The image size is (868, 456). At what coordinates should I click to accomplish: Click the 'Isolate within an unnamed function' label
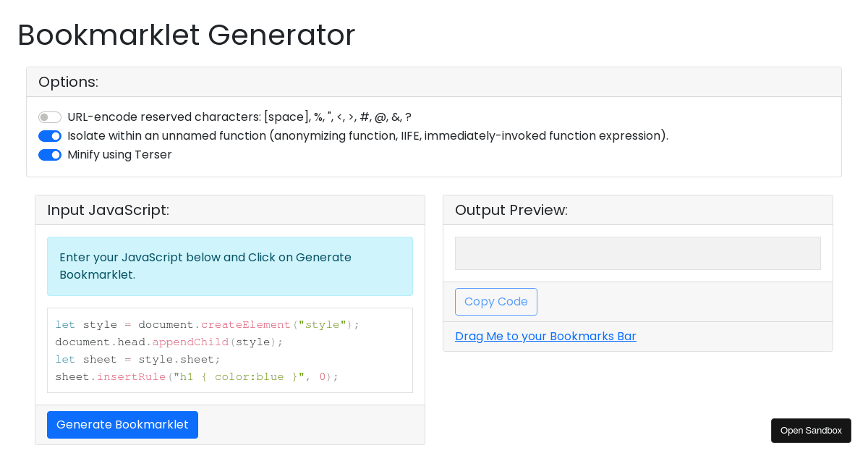click(367, 136)
